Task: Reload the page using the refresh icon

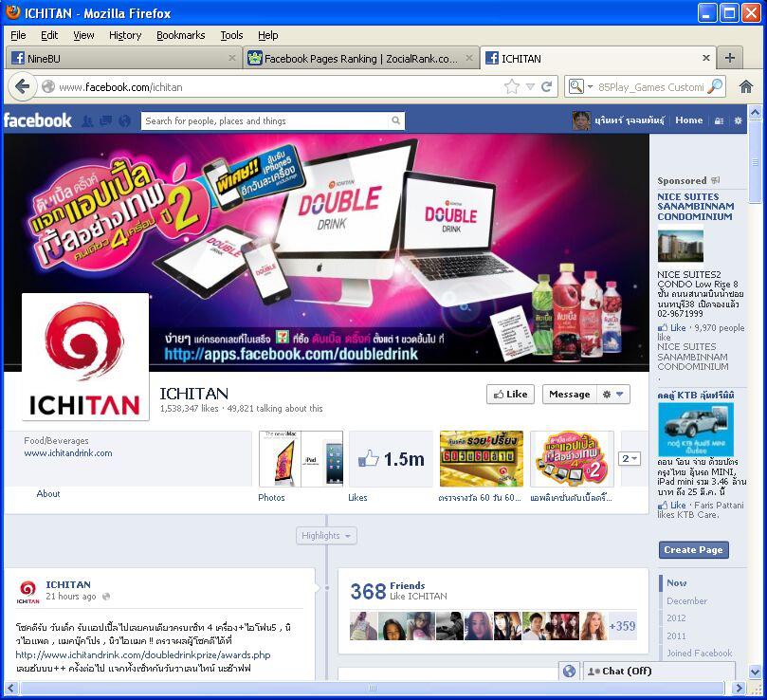Action: 547,86
